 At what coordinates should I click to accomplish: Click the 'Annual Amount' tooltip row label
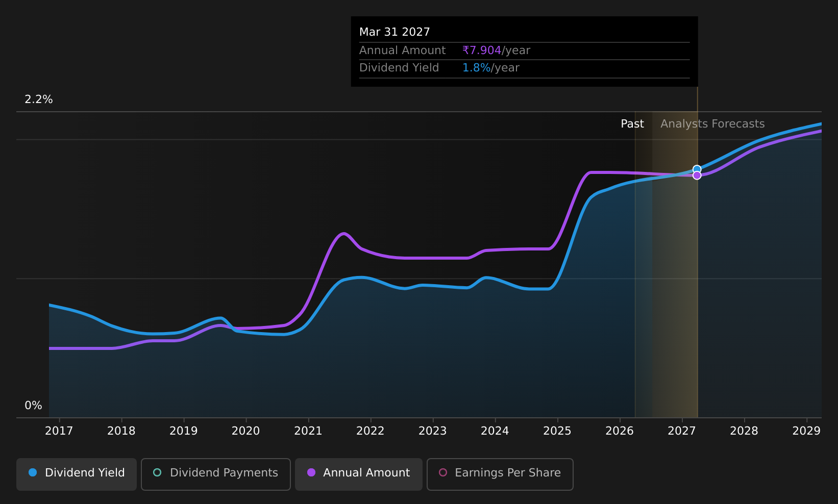coord(402,51)
